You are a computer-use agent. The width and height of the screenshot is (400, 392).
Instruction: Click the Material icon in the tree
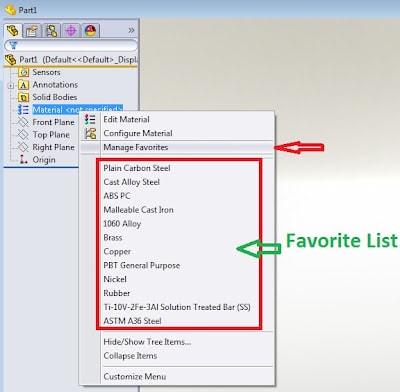pyautogui.click(x=23, y=110)
